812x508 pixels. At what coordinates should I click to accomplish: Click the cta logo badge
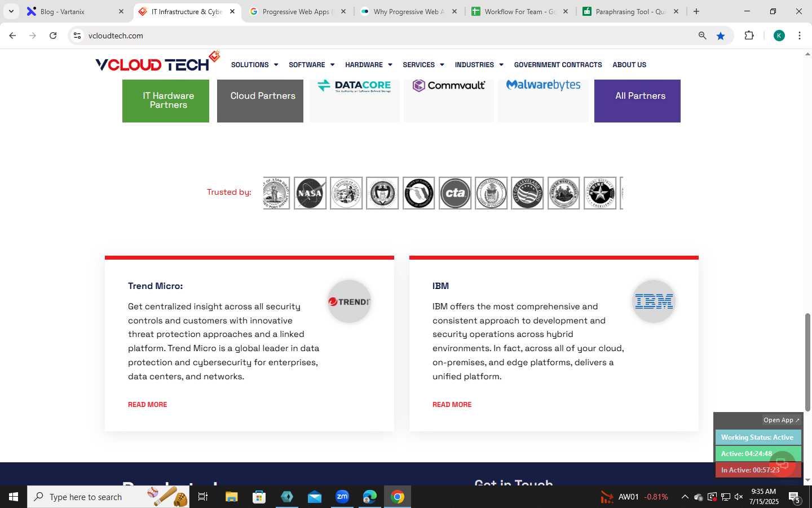tap(455, 193)
